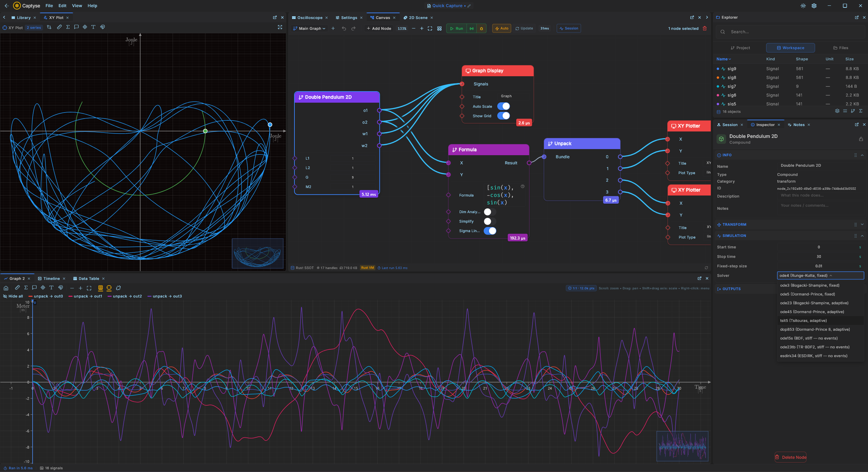868x472 pixels.
Task: Expand the TRANSFORM section
Action: tap(862, 224)
